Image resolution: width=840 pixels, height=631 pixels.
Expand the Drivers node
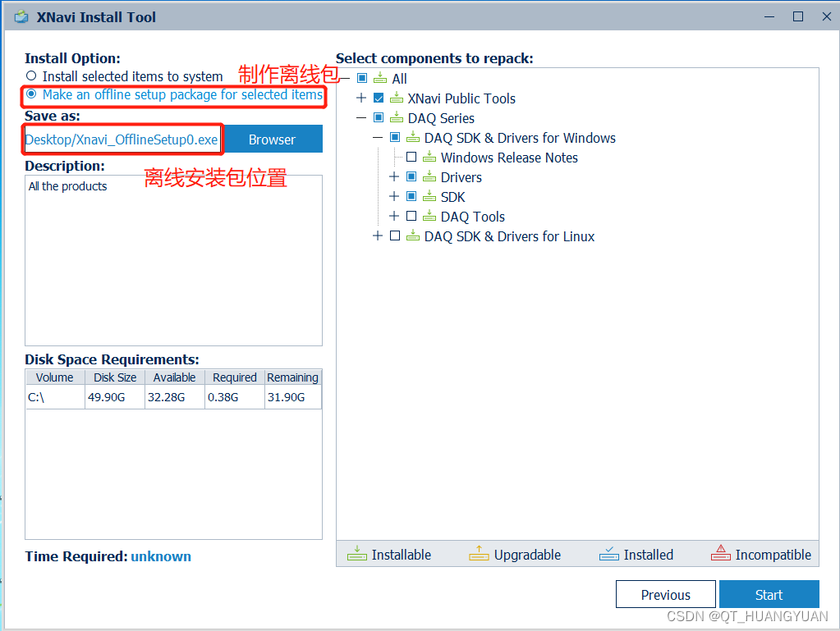[394, 176]
